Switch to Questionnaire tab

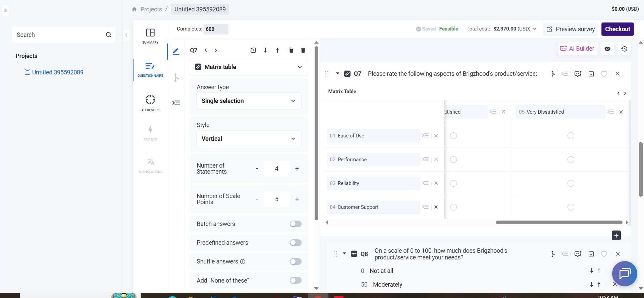[150, 70]
